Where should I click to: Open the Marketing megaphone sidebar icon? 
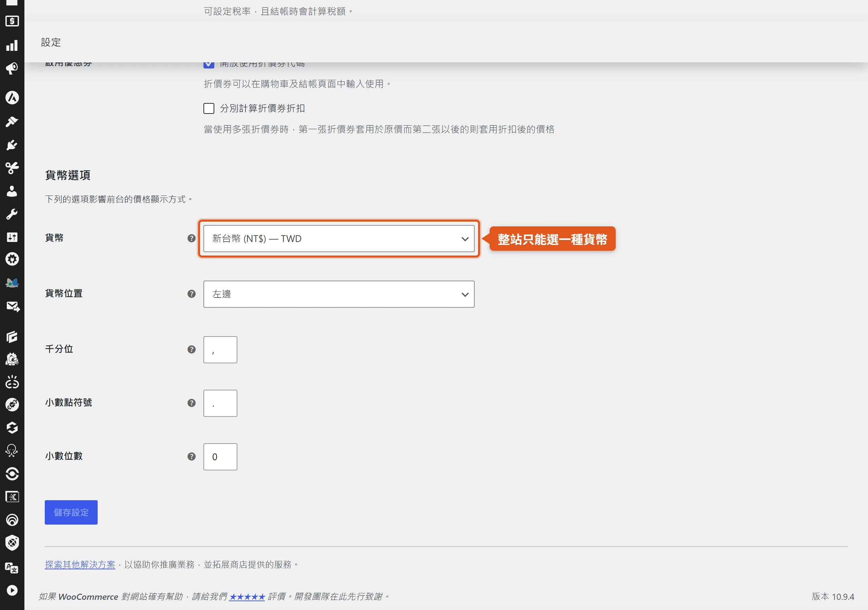pyautogui.click(x=12, y=68)
